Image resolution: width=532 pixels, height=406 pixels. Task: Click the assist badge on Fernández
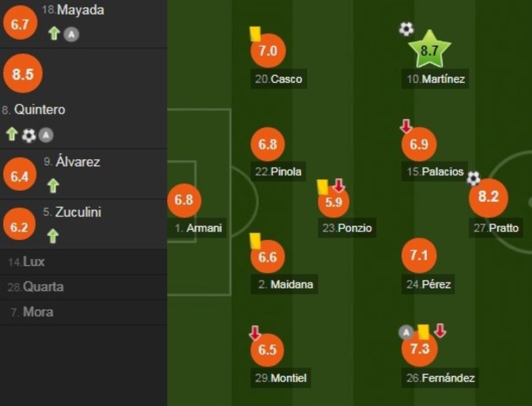coord(406,332)
